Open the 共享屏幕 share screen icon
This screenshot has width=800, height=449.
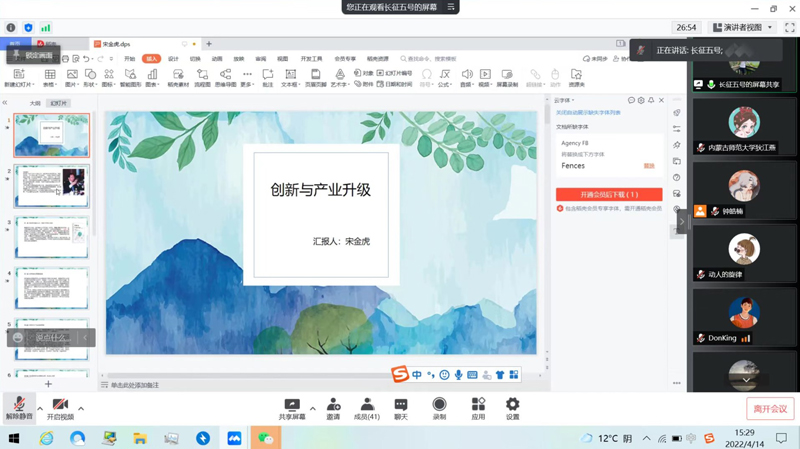click(x=292, y=408)
